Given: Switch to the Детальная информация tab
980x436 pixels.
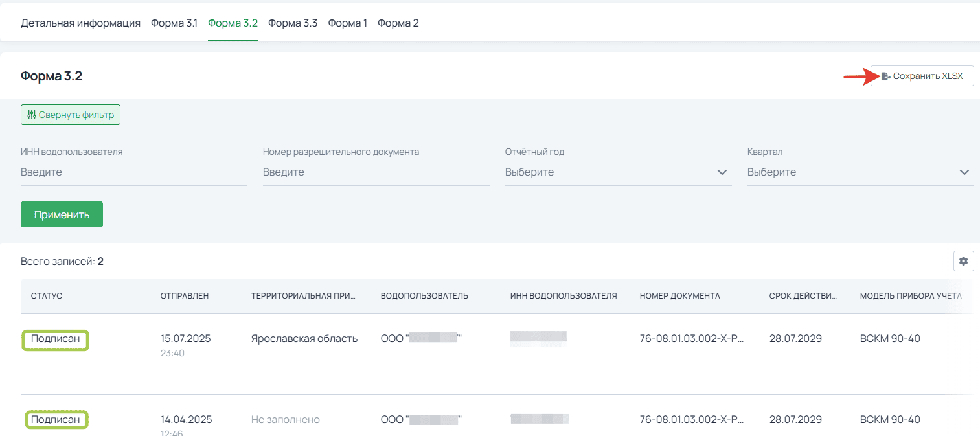Looking at the screenshot, I should pos(80,23).
